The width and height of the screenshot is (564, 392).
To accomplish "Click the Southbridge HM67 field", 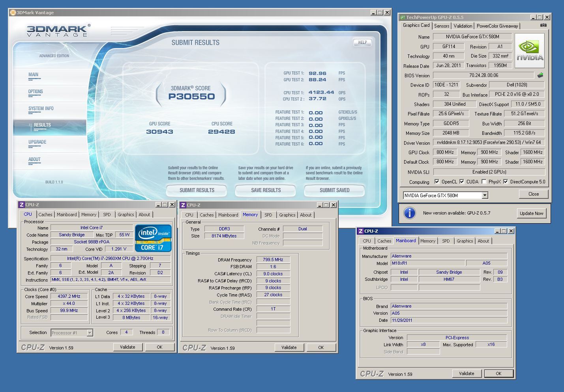I will (449, 279).
